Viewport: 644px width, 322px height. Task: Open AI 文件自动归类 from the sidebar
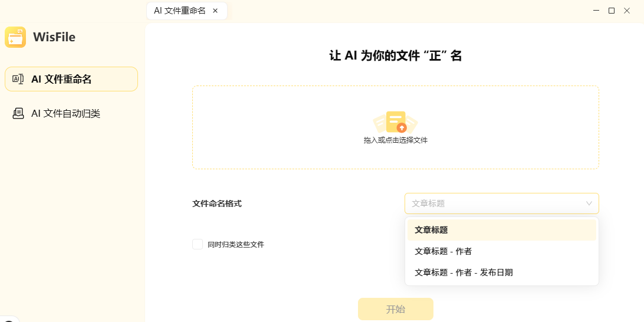pyautogui.click(x=65, y=114)
